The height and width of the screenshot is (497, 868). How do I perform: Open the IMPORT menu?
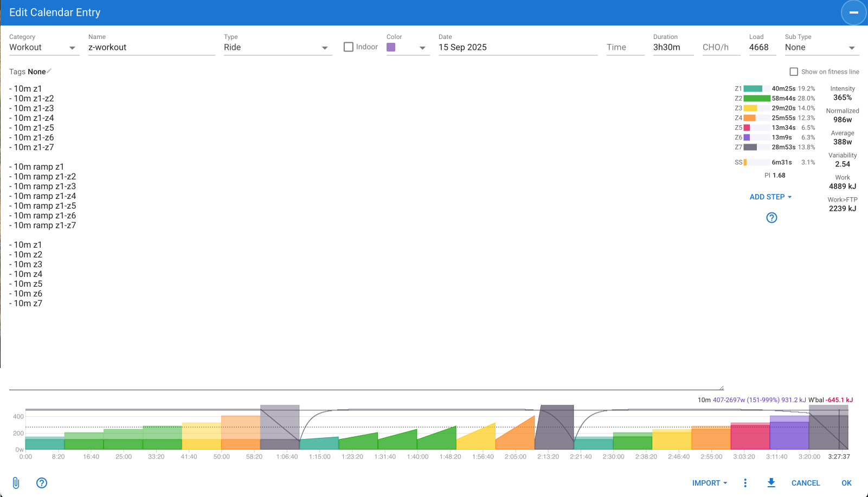pos(709,483)
